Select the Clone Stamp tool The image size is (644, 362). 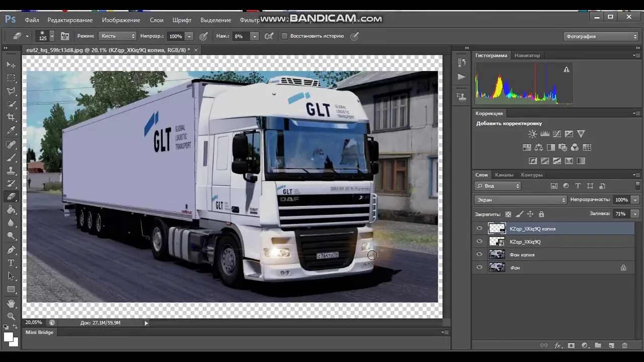tap(11, 170)
